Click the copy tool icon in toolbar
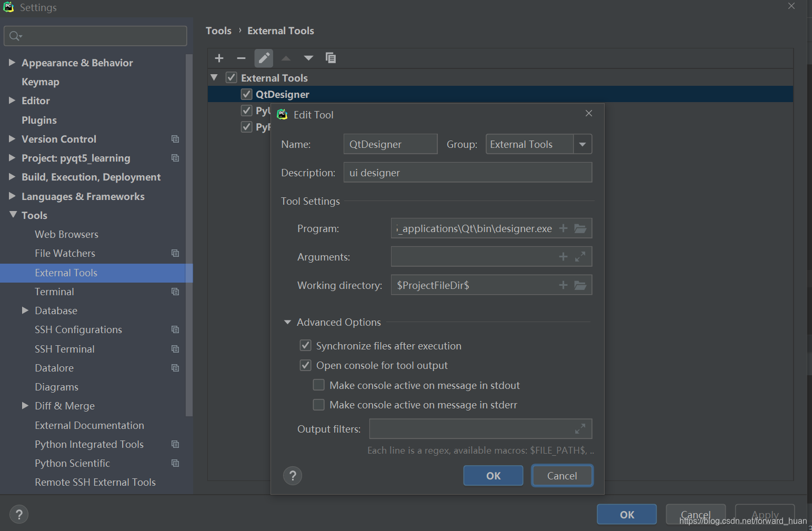This screenshot has height=531, width=812. point(330,58)
